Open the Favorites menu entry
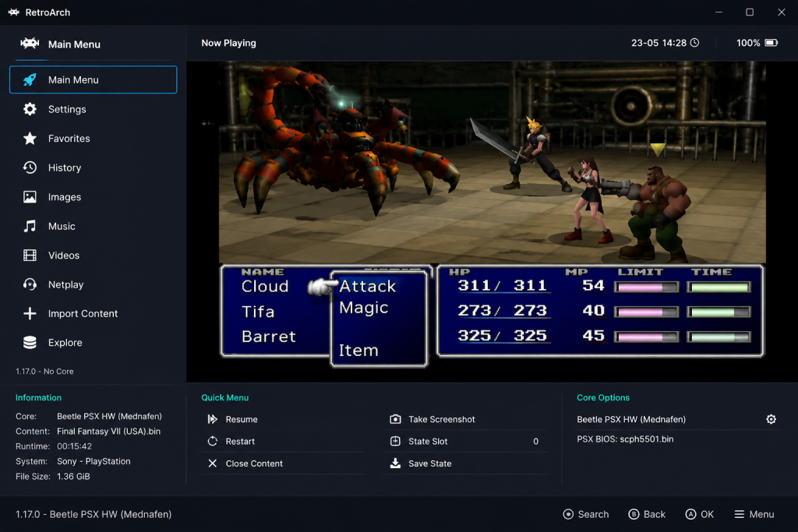The image size is (798, 532). (x=94, y=139)
